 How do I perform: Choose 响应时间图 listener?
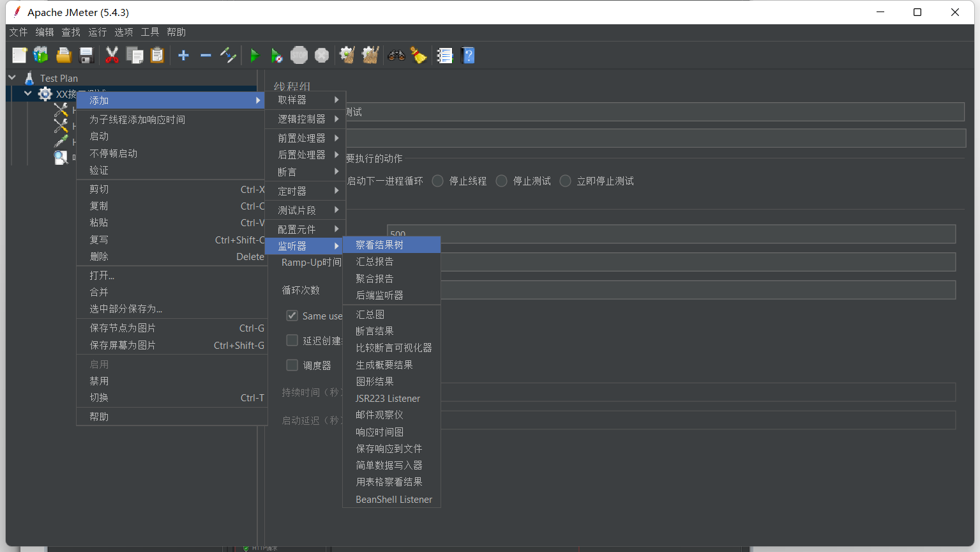coord(391,432)
